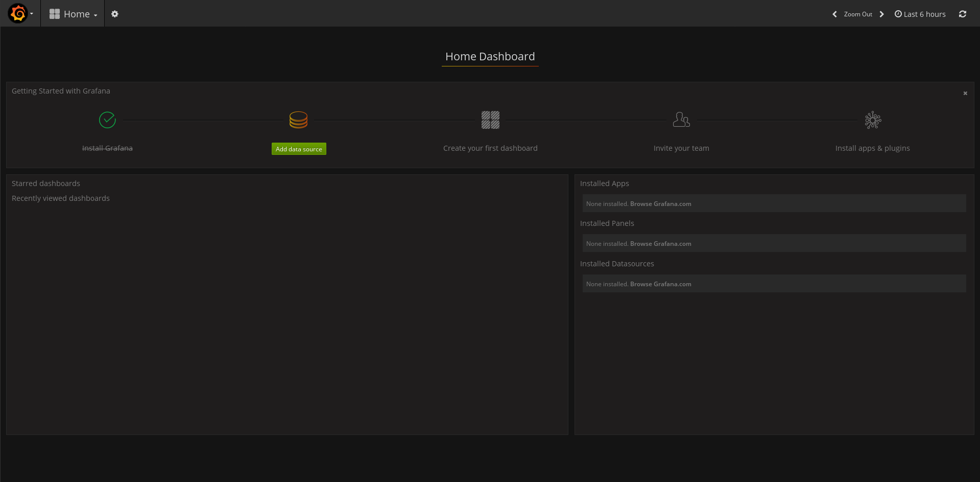Open dashboard settings gear icon
The height and width of the screenshot is (482, 980).
(x=115, y=14)
